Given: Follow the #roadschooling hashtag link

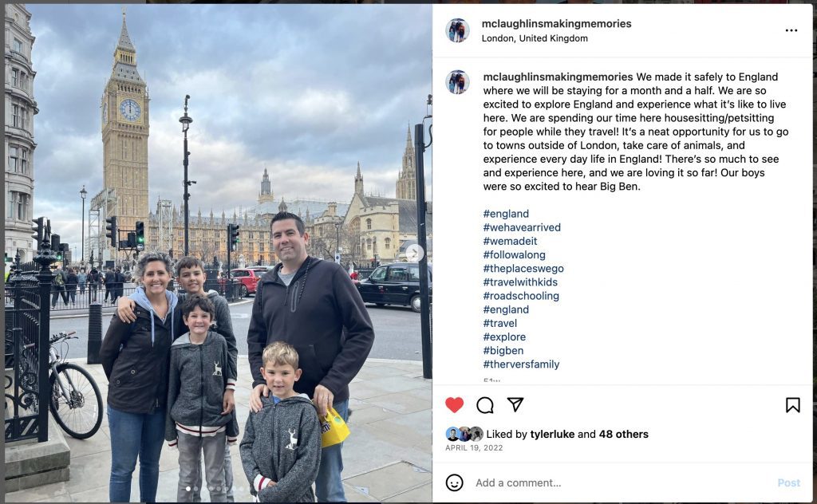Looking at the screenshot, I should point(521,296).
